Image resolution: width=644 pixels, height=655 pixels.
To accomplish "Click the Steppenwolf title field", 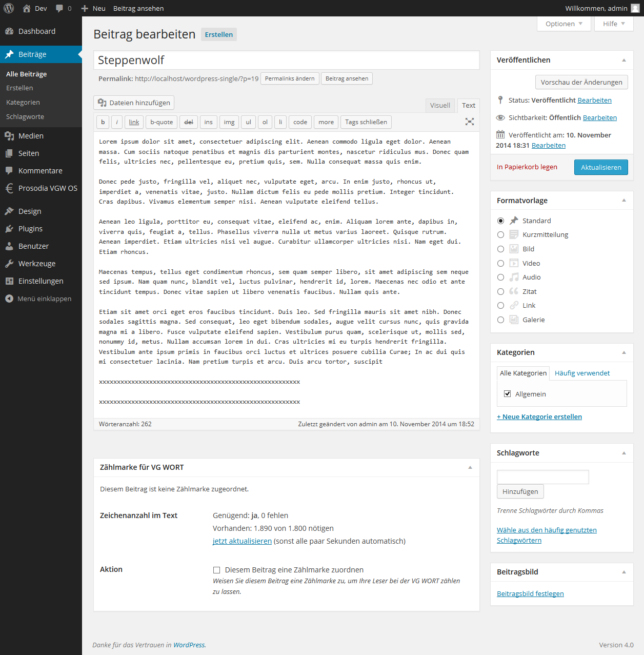I will coord(287,60).
